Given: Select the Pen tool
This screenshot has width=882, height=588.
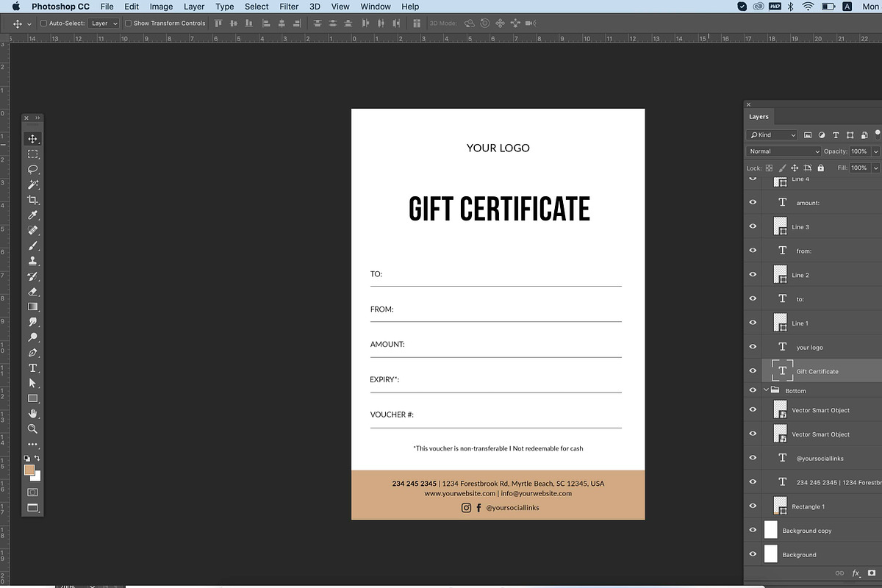Looking at the screenshot, I should coord(32,353).
